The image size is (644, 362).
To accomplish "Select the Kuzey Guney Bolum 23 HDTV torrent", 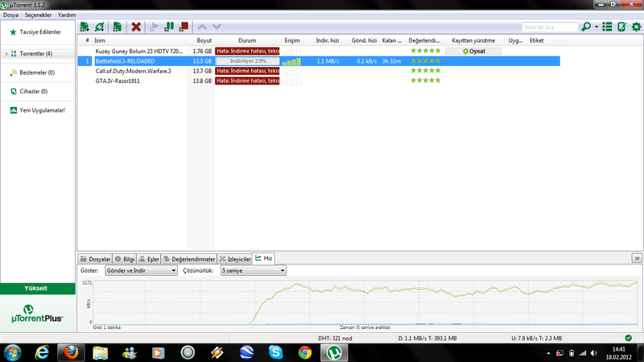I will click(x=138, y=51).
